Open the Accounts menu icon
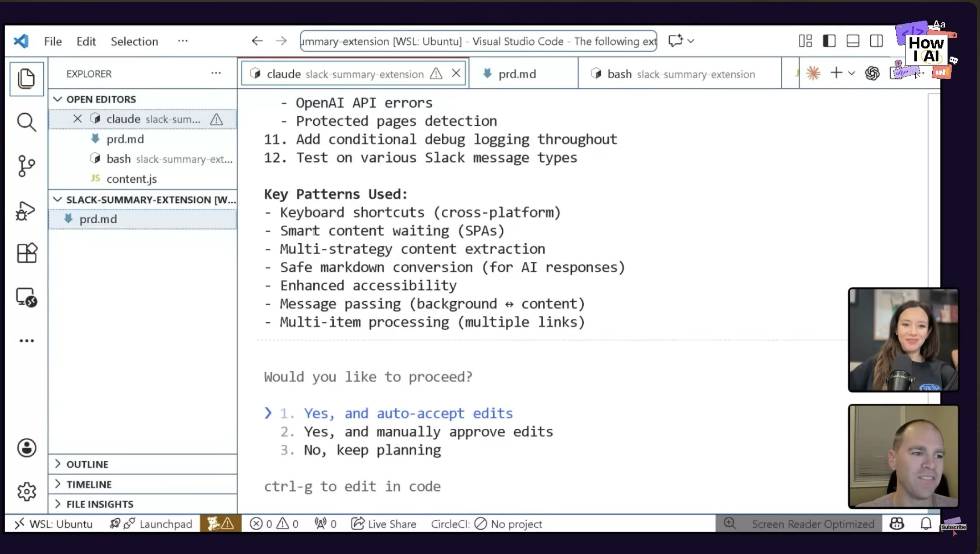The height and width of the screenshot is (554, 980). pos(26,448)
